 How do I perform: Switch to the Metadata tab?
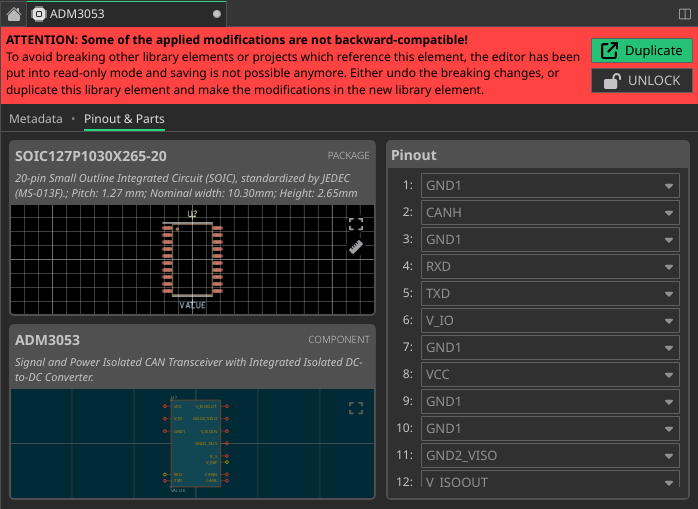tap(36, 119)
